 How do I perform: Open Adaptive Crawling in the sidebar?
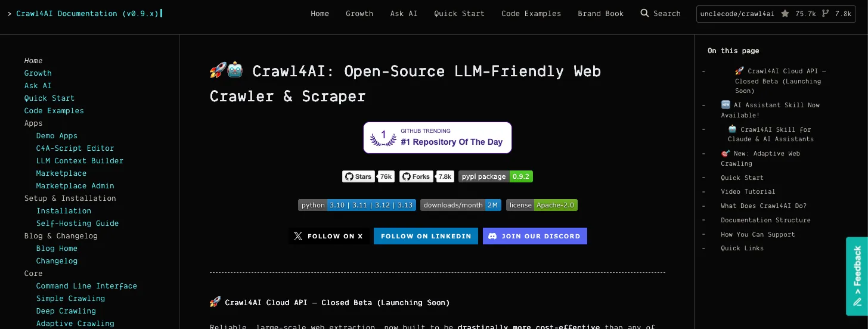pos(75,324)
